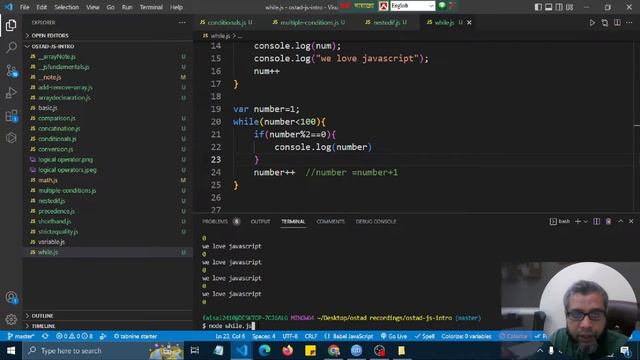Image resolution: width=640 pixels, height=360 pixels.
Task: Open Task View on the taskbar
Action: click(x=195, y=351)
